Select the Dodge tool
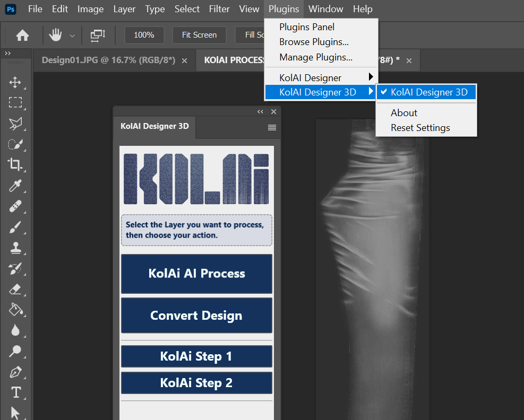524x420 pixels. [x=15, y=351]
